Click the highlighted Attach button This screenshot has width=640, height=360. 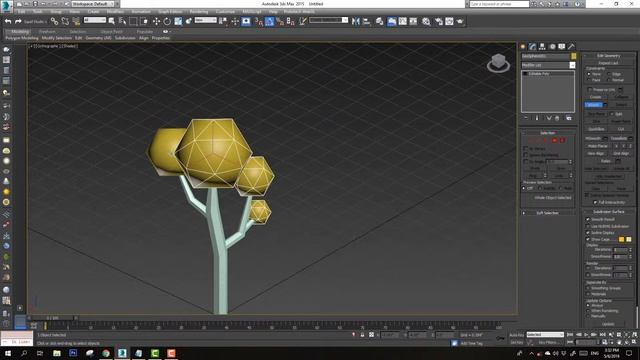593,105
